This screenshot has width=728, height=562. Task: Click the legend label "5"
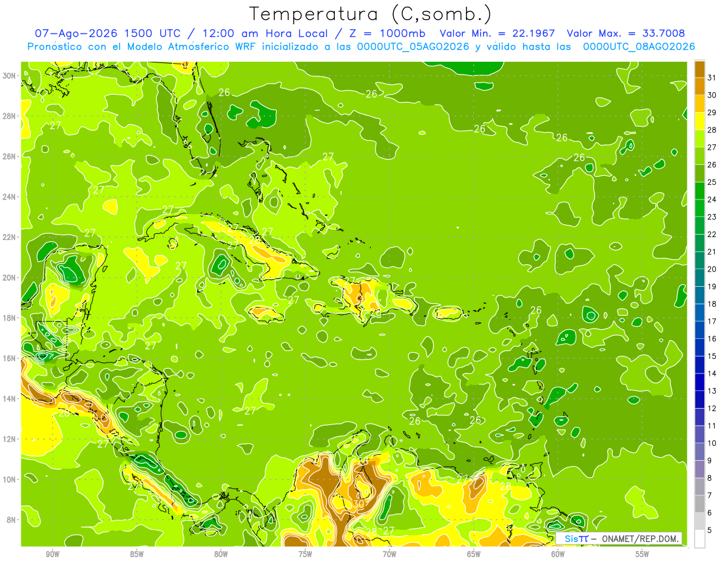[x=710, y=530]
